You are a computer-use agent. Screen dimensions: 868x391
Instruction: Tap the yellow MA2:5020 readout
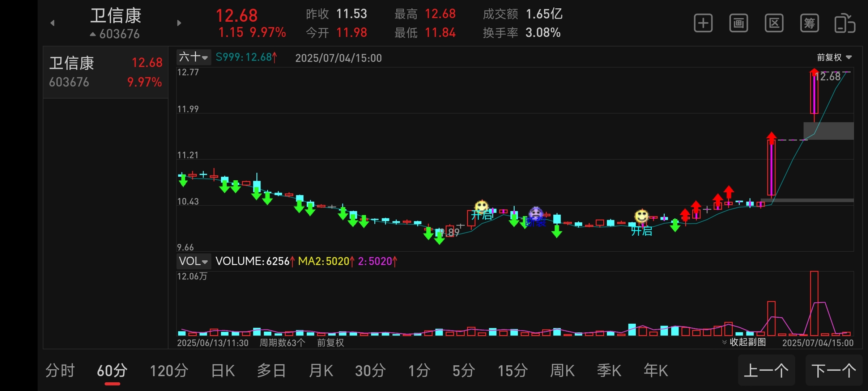pyautogui.click(x=326, y=261)
